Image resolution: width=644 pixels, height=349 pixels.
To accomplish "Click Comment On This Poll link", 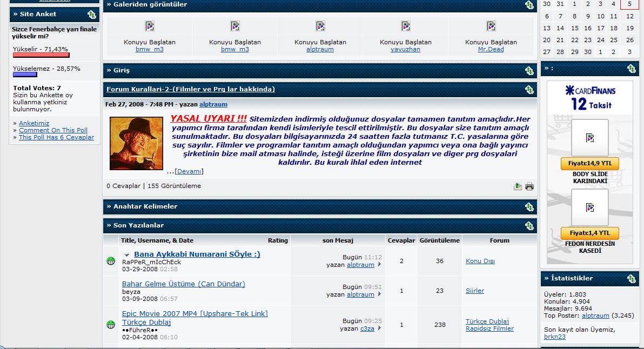I will click(53, 130).
